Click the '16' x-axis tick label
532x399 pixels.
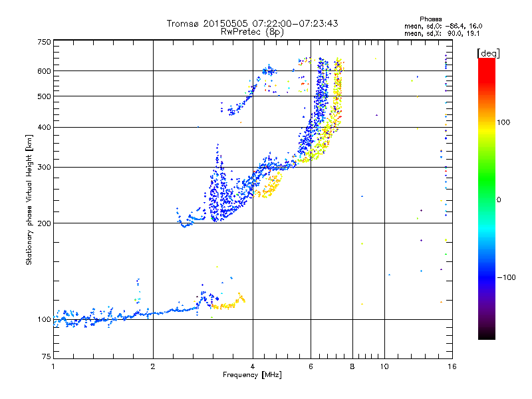coord(452,366)
